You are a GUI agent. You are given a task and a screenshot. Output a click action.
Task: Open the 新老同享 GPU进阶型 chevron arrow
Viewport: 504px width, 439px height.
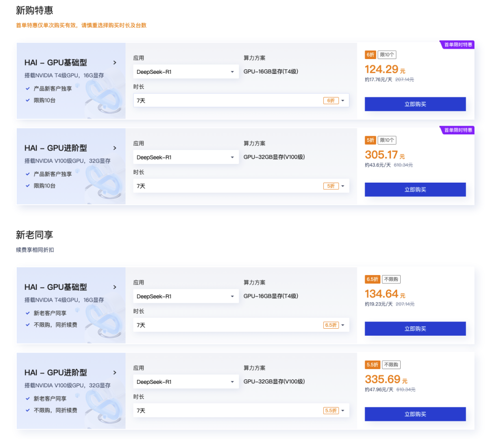[x=115, y=373]
